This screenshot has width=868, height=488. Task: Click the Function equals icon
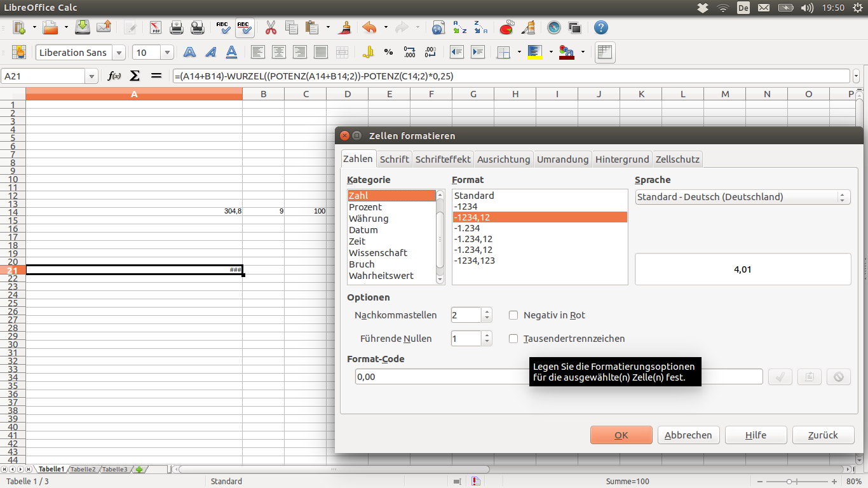(156, 76)
